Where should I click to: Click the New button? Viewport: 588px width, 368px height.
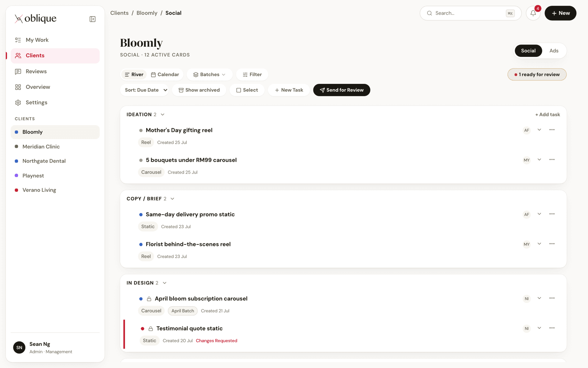560,13
